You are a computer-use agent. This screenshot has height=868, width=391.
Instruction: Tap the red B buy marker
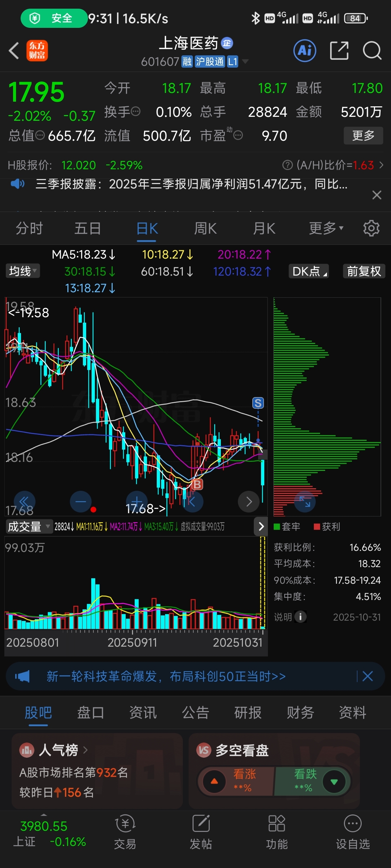[197, 484]
